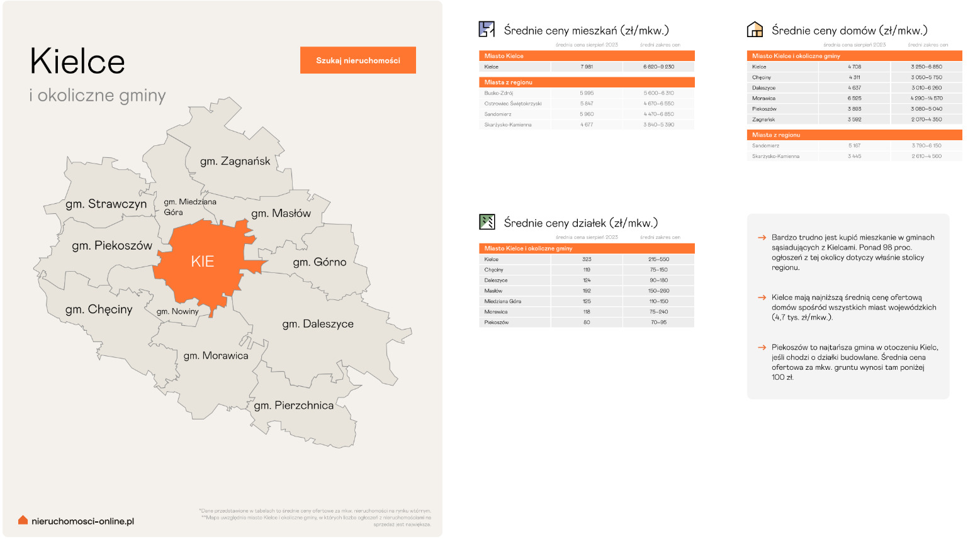Click the 'Szukaj nieruchomości' button
980x544 pixels.
(x=358, y=60)
